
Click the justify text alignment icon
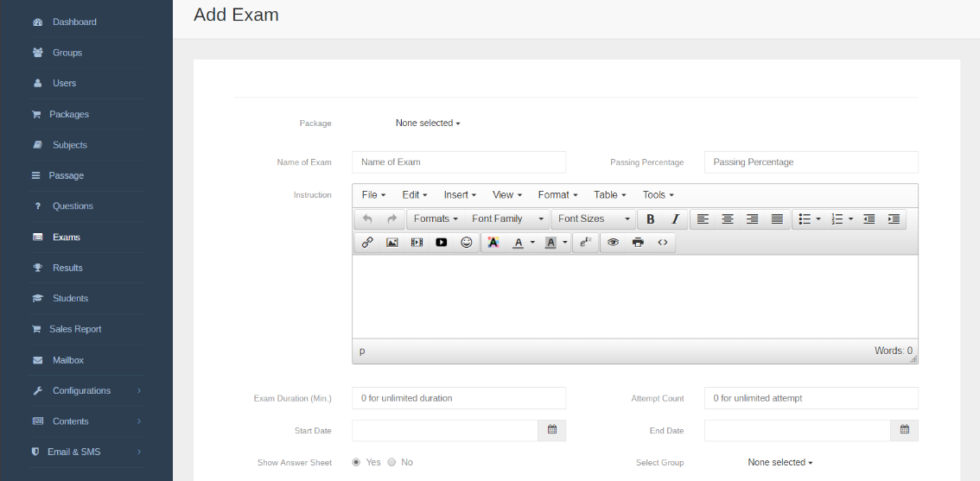(777, 219)
